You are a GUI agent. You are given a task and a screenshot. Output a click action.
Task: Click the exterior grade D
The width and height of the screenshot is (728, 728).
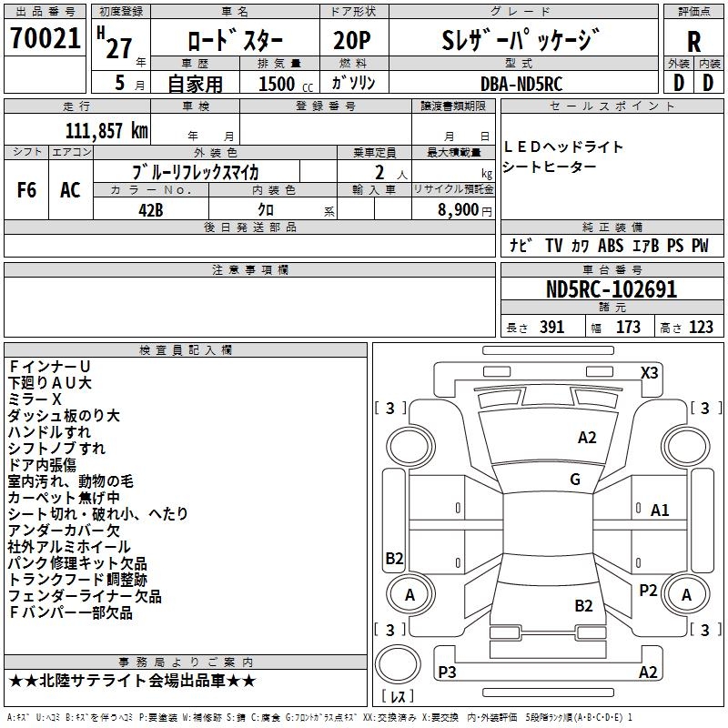(679, 83)
